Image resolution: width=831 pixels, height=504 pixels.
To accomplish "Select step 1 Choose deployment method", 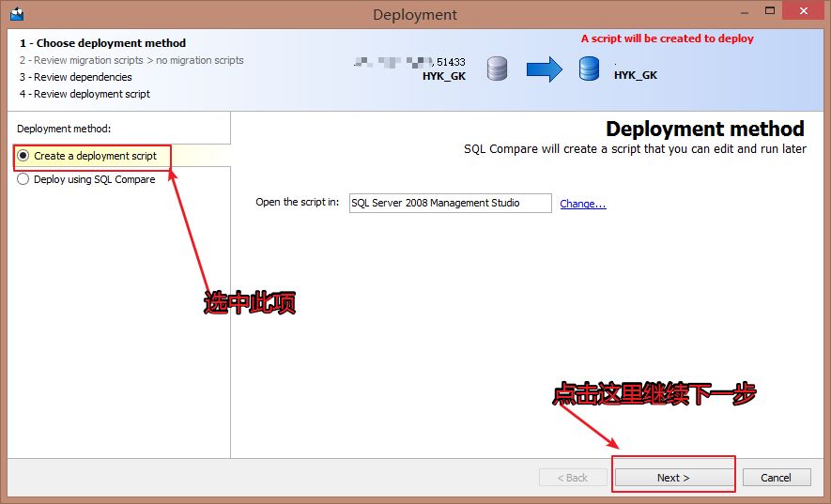I will pos(102,43).
